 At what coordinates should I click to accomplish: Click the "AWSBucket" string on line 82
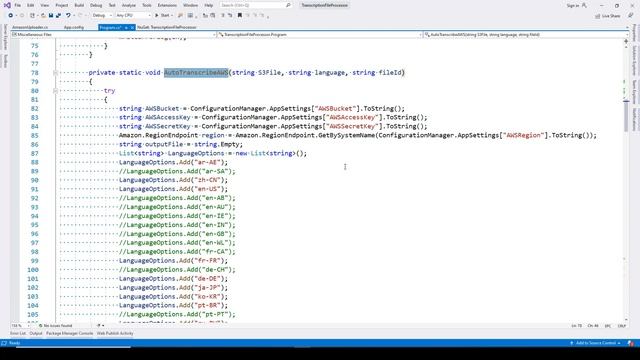335,109
